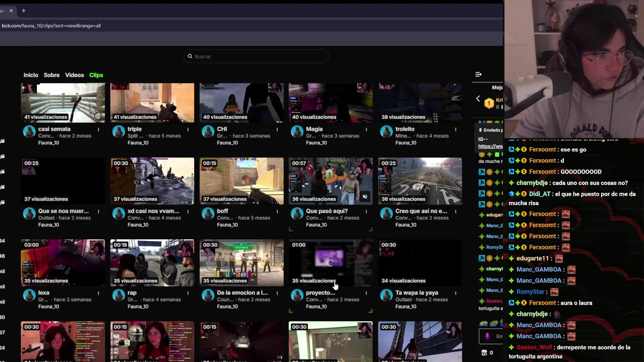Play the casi semata clip thumbnail
644x362 pixels.
63,103
